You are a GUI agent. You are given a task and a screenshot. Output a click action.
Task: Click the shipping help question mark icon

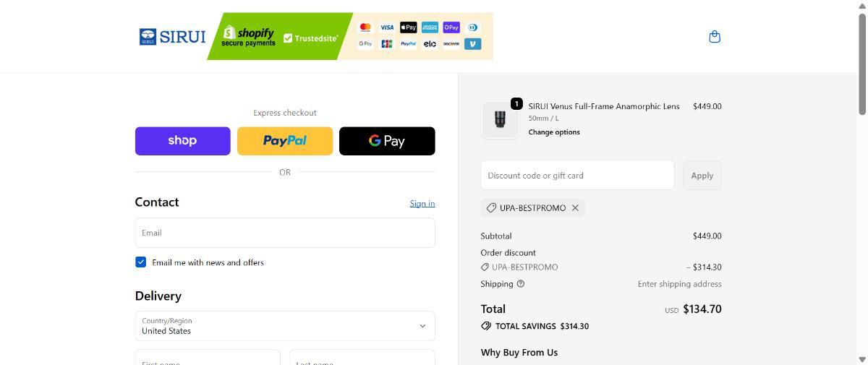coord(521,284)
